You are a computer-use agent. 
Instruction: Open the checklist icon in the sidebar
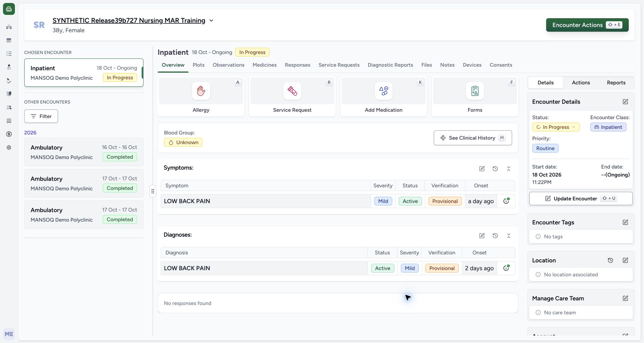(x=9, y=54)
